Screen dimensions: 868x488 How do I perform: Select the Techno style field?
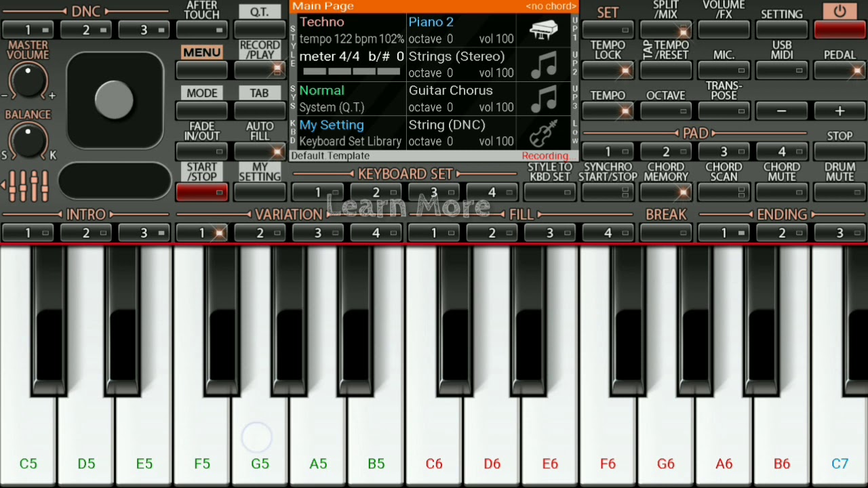pyautogui.click(x=351, y=30)
